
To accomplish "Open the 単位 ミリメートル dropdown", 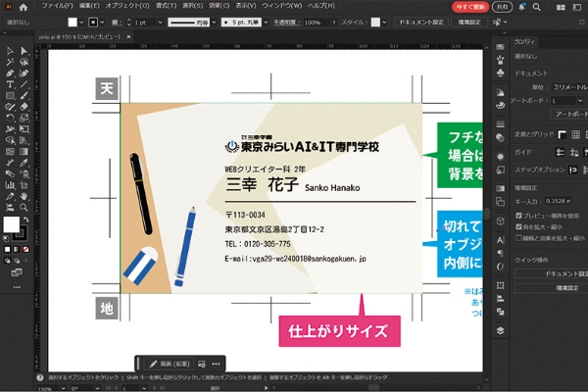I will (x=568, y=86).
